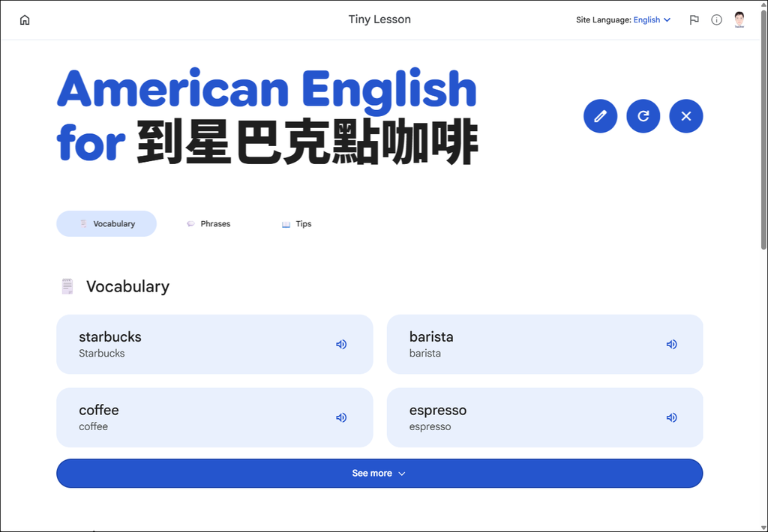Open the info circle icon
This screenshot has height=532, width=768.
pyautogui.click(x=716, y=19)
